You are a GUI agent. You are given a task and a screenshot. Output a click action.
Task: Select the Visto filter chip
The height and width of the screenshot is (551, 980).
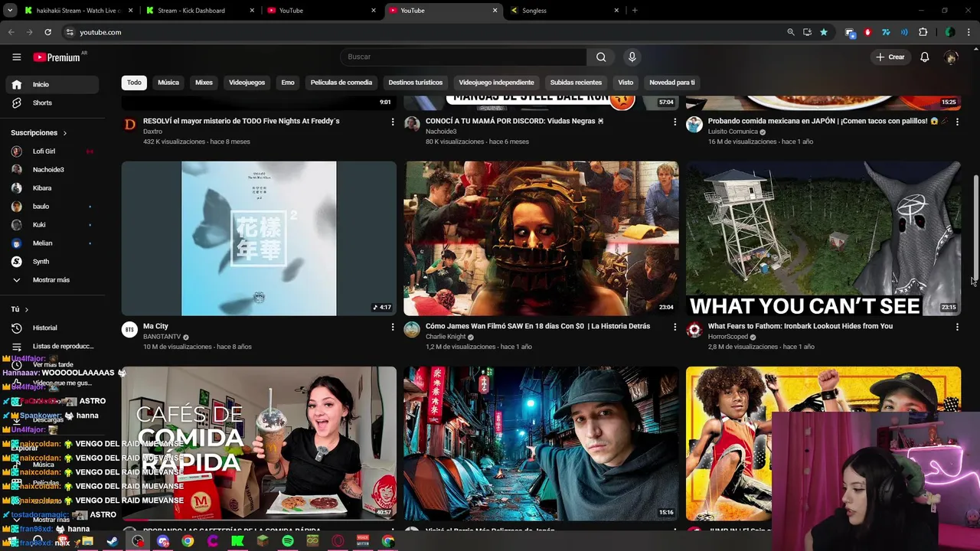[626, 82]
